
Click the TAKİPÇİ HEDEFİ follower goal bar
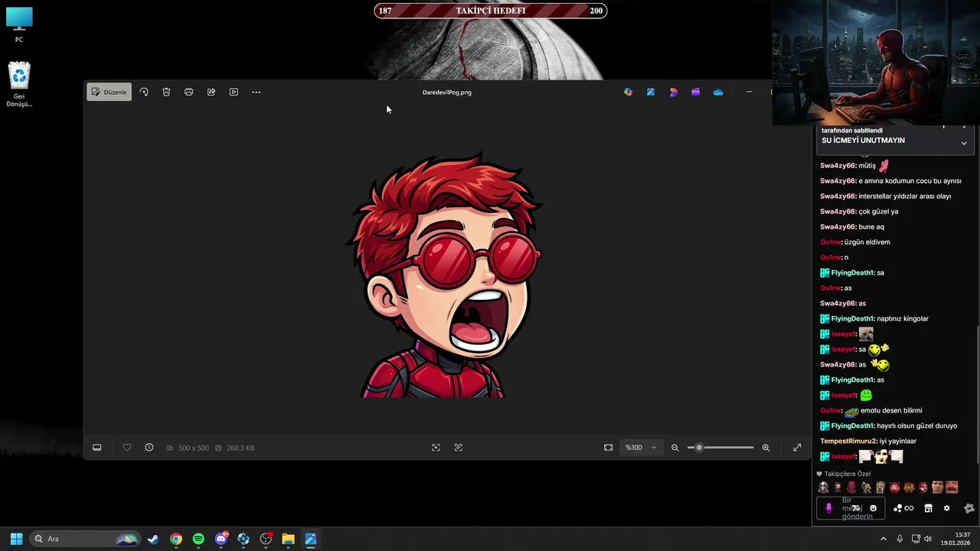491,11
